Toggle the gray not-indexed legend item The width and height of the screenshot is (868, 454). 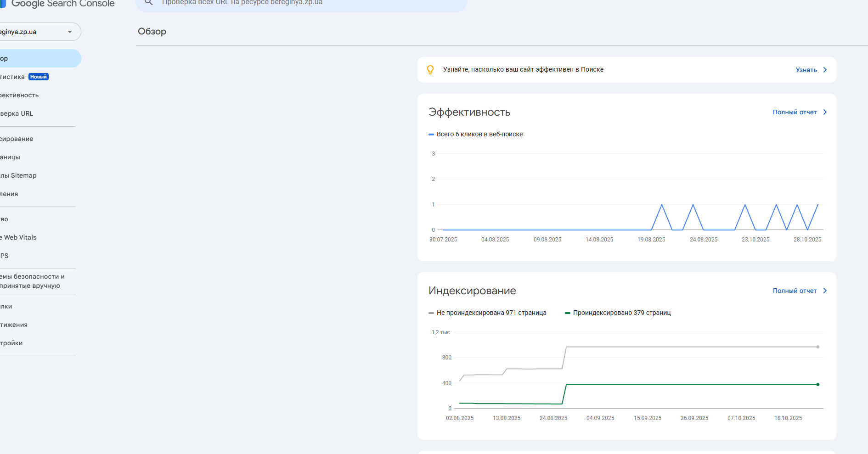click(488, 313)
